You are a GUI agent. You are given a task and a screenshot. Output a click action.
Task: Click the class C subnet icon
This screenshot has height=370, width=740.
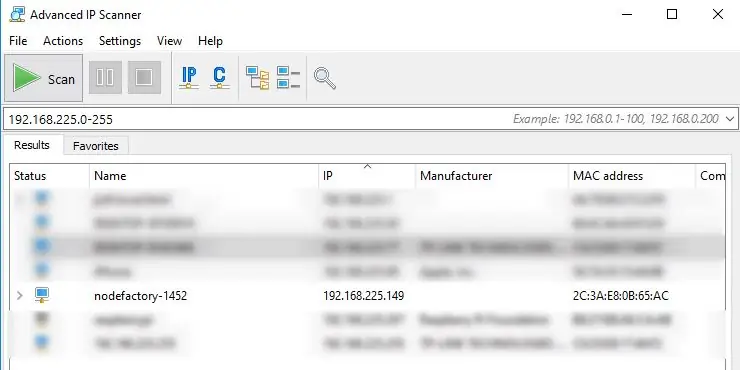pos(219,78)
